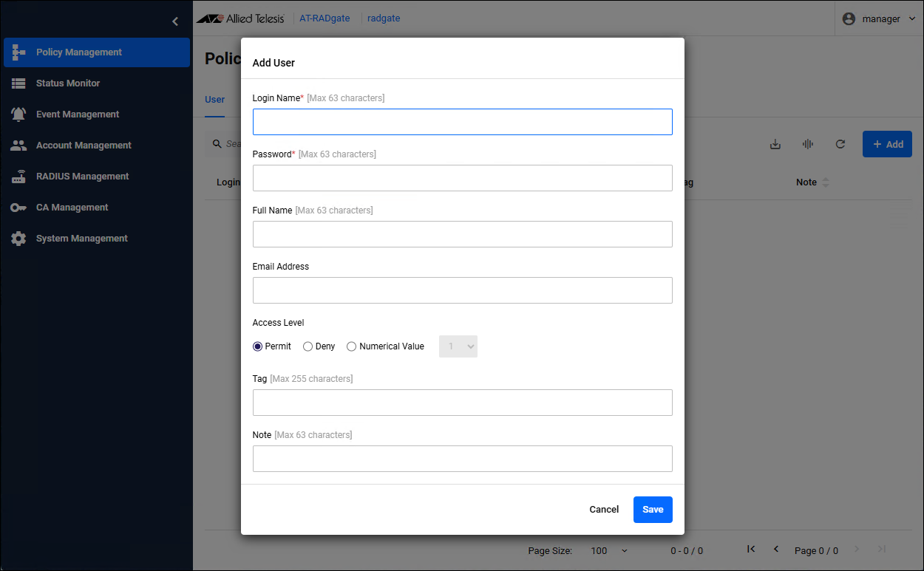Click the radgate hostname link

pos(384,18)
